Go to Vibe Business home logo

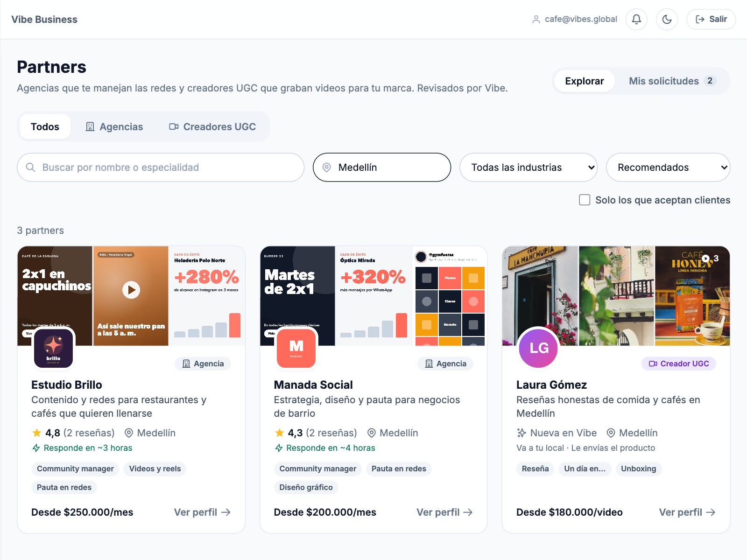(44, 19)
